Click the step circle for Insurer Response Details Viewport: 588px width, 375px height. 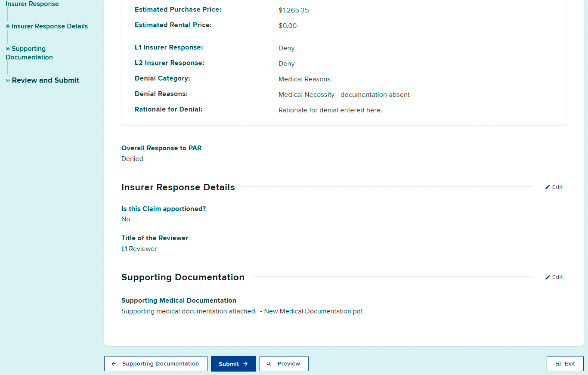pyautogui.click(x=8, y=27)
